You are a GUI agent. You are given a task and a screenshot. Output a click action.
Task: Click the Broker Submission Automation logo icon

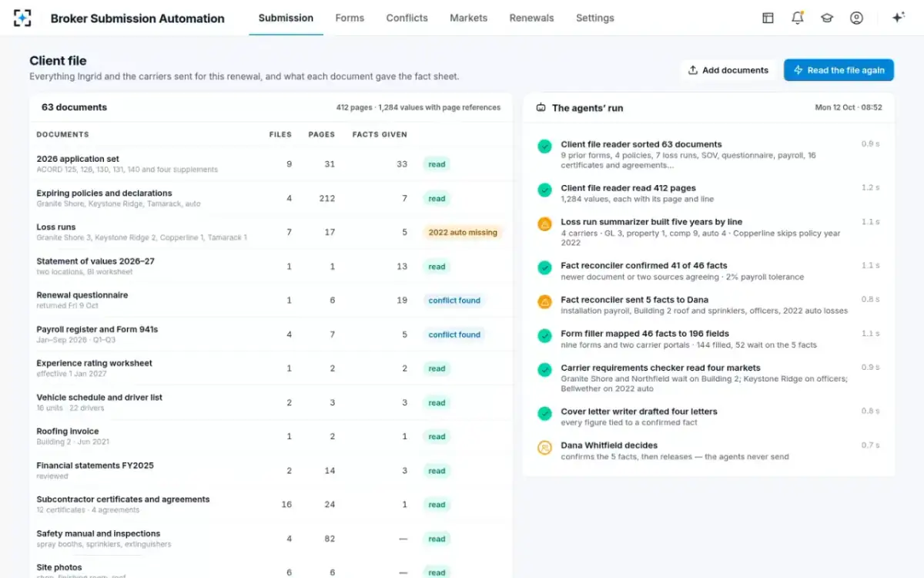23,18
